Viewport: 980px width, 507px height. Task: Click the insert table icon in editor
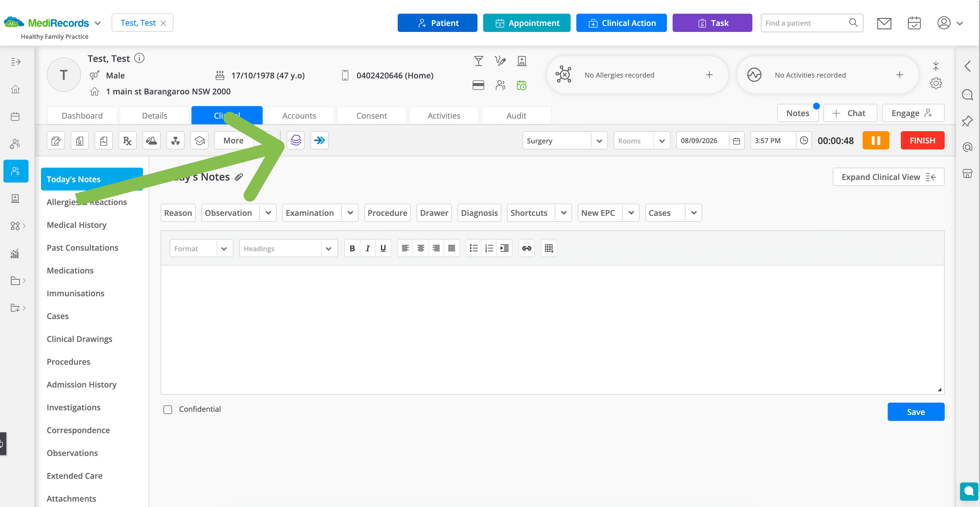pos(549,248)
